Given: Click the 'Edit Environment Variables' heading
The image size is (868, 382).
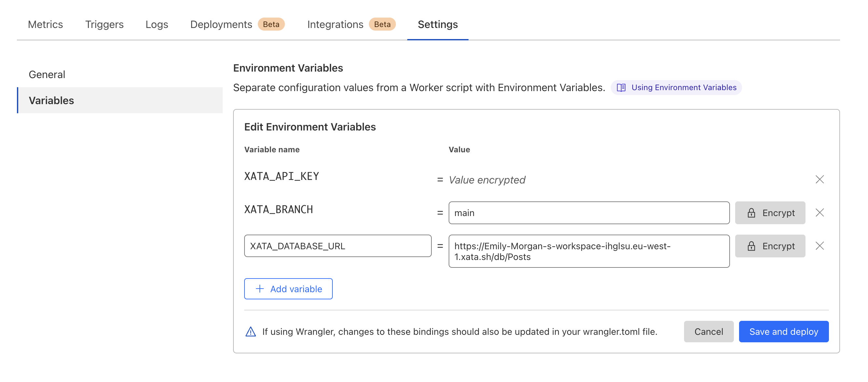Looking at the screenshot, I should pyautogui.click(x=310, y=127).
